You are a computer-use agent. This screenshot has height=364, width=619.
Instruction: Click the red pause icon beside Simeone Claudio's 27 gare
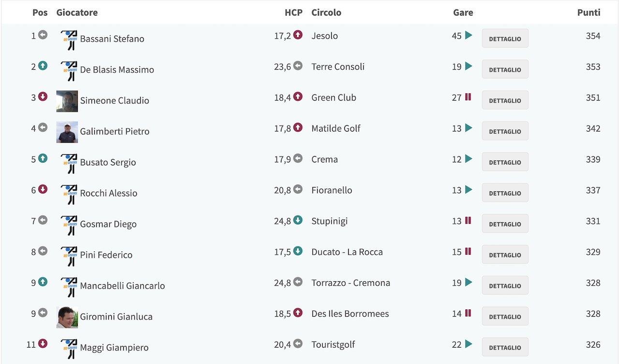[x=468, y=97]
